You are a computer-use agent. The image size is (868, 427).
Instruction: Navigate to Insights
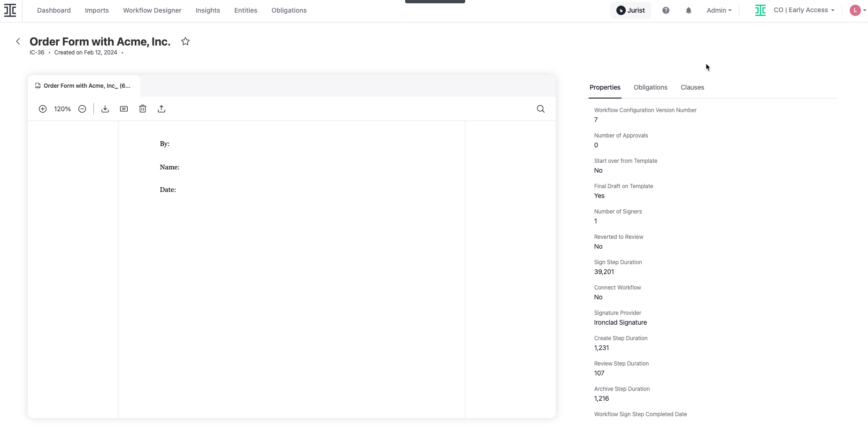[208, 10]
